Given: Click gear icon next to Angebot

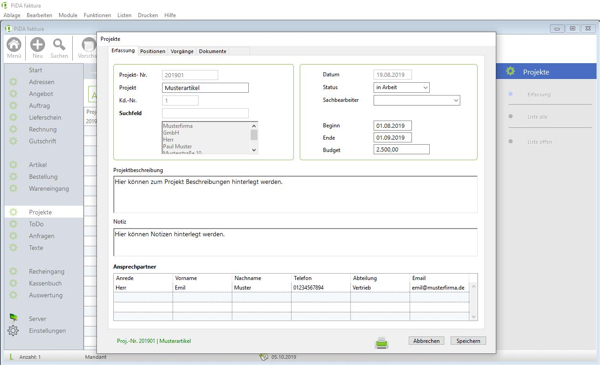Looking at the screenshot, I should coord(13,94).
